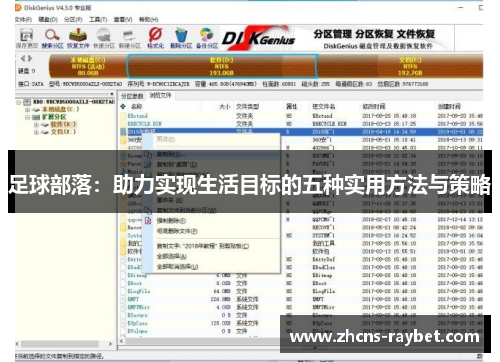Viewport: 500px width, 362px height.
Task: Select the $Extend folder row
Action: pyautogui.click(x=301, y=116)
